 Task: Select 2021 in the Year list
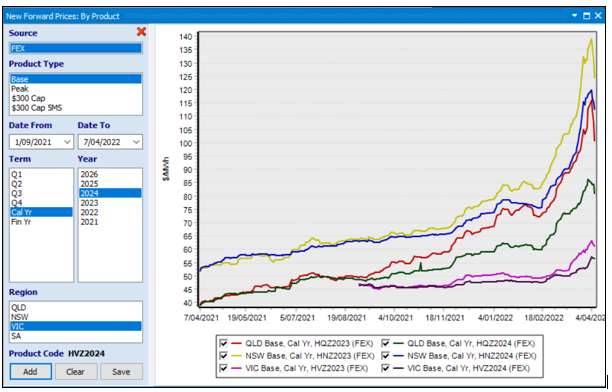(110, 222)
